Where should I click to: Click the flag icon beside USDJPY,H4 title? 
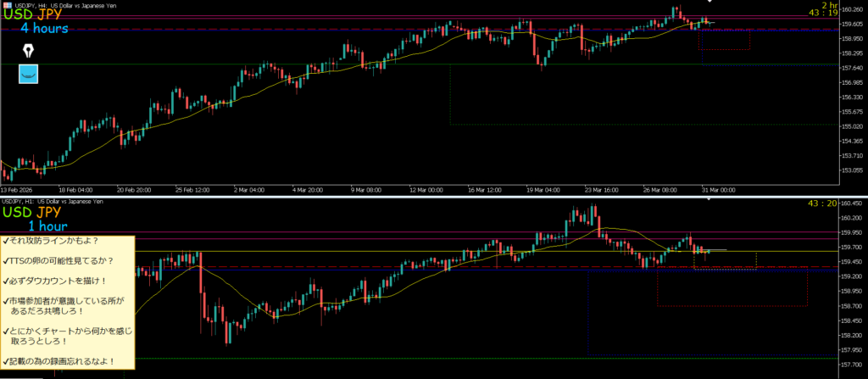click(x=6, y=4)
